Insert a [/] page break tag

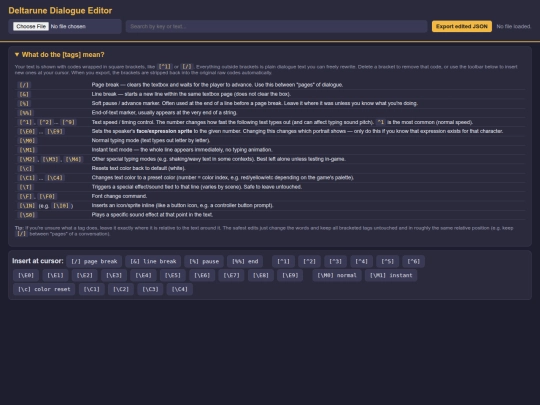coord(94,261)
